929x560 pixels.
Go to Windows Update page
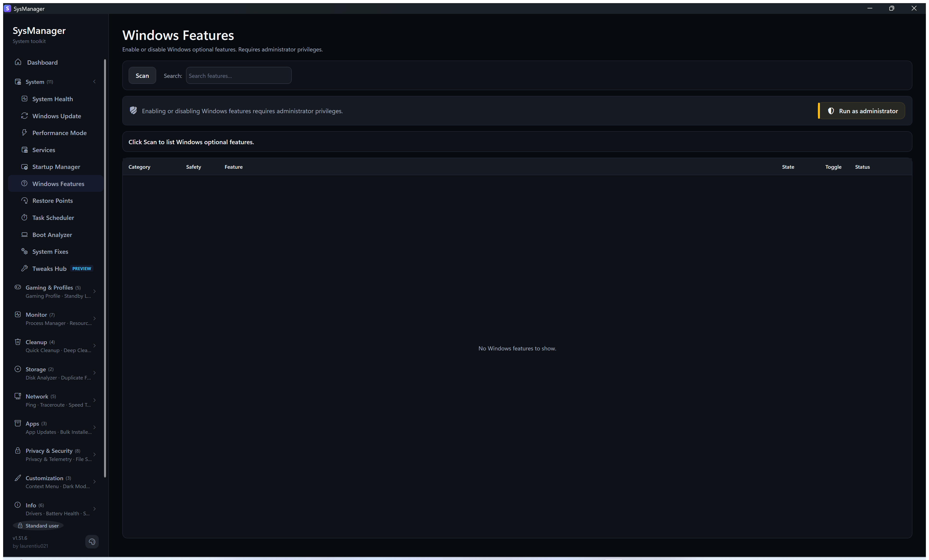tap(56, 116)
